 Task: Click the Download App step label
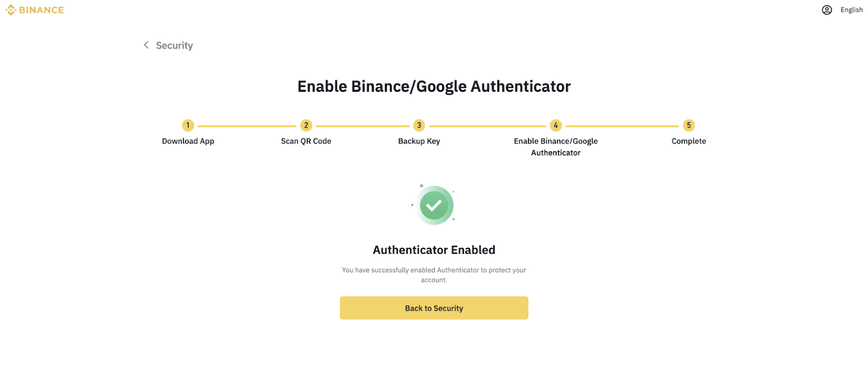click(188, 141)
